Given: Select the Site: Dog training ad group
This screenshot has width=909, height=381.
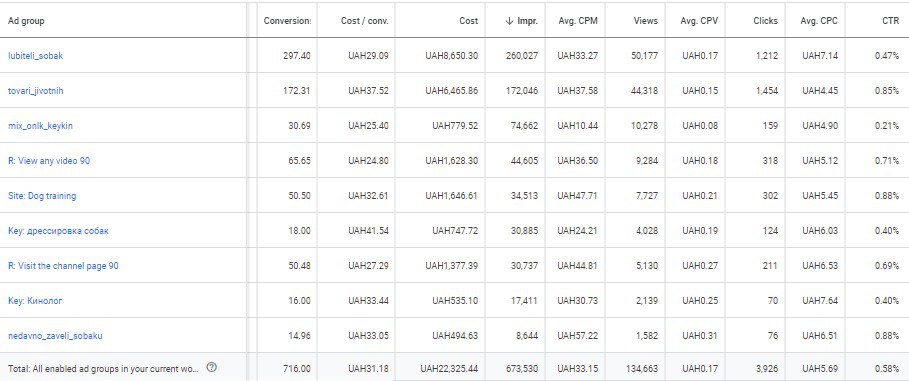Looking at the screenshot, I should 42,196.
